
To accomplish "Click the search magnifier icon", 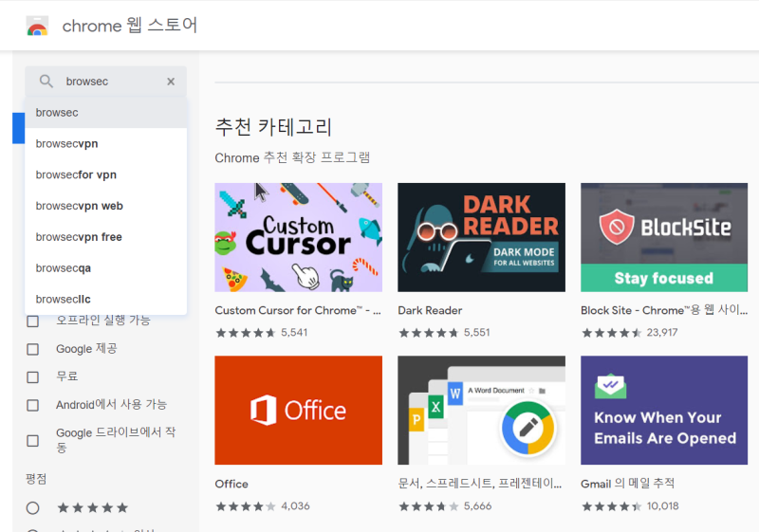I will 46,82.
